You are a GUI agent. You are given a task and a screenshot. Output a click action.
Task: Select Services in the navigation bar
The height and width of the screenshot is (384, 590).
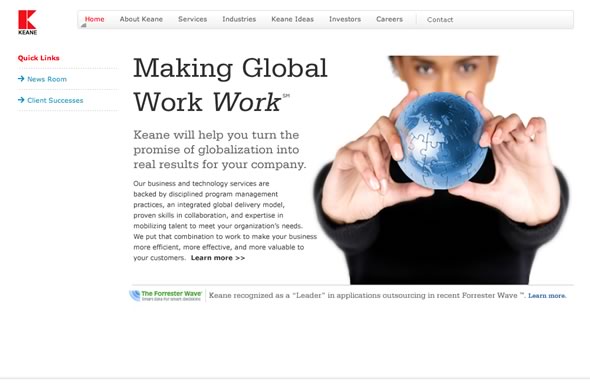point(192,19)
